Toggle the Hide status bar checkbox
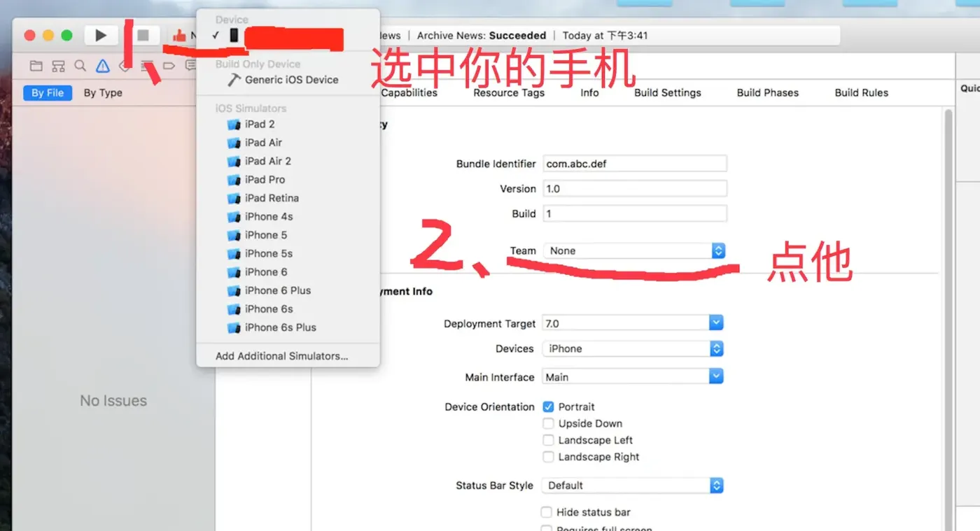Viewport: 980px width, 531px height. [x=547, y=512]
